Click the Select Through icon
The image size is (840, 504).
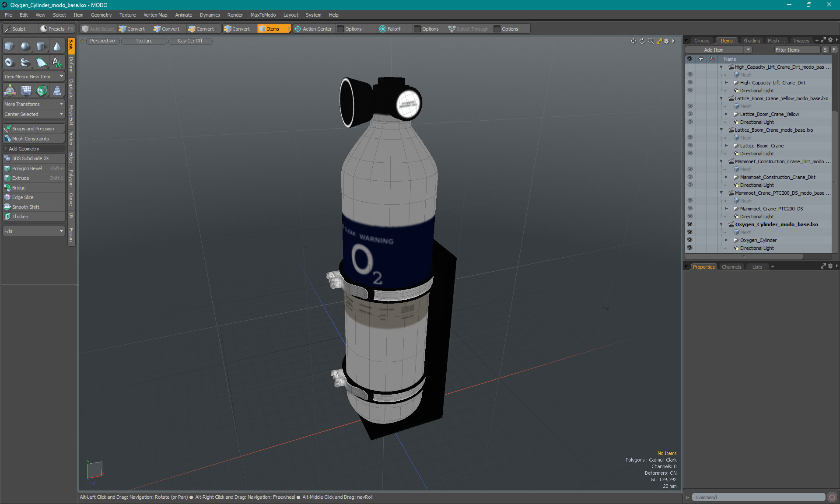point(452,29)
